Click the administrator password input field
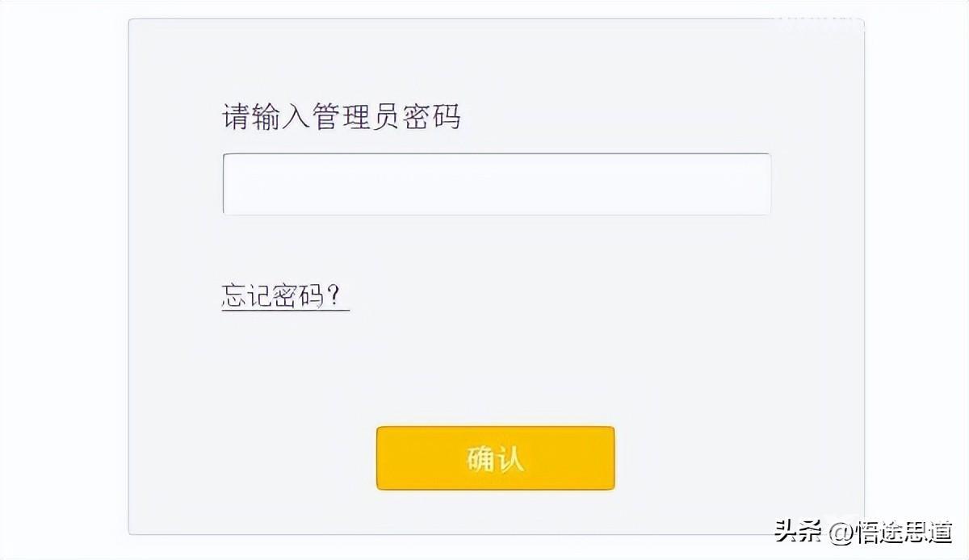The height and width of the screenshot is (560, 969). (x=496, y=184)
